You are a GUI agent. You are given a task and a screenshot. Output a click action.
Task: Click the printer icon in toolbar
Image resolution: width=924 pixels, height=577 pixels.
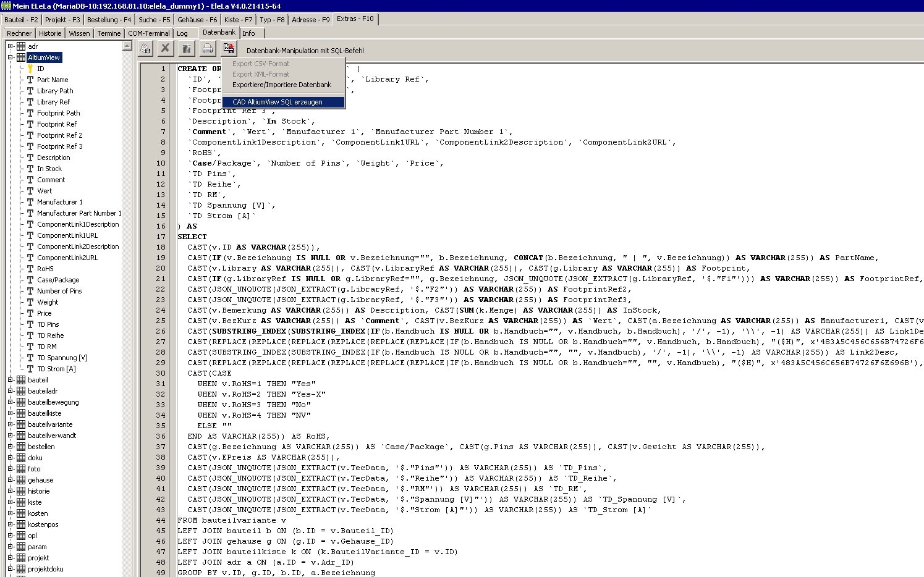(x=208, y=48)
